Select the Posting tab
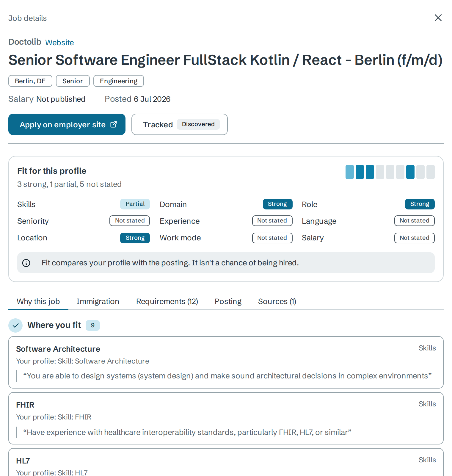452x476 pixels. pyautogui.click(x=228, y=301)
